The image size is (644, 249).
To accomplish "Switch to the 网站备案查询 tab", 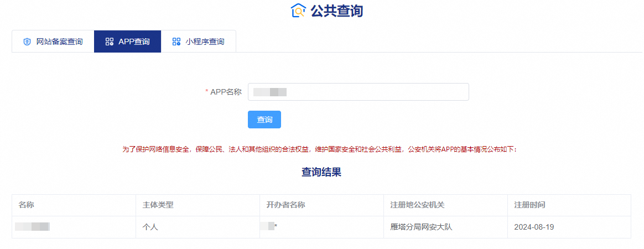I will [x=59, y=41].
